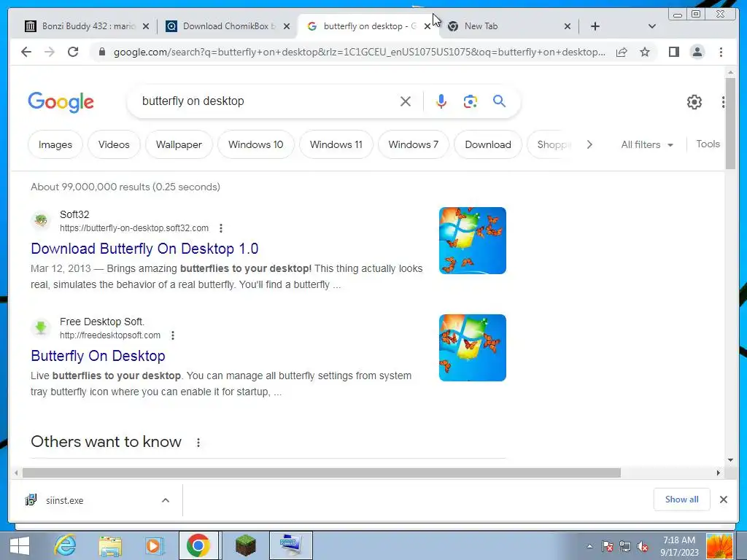
Task: Open the All filters dropdown
Action: coord(647,144)
